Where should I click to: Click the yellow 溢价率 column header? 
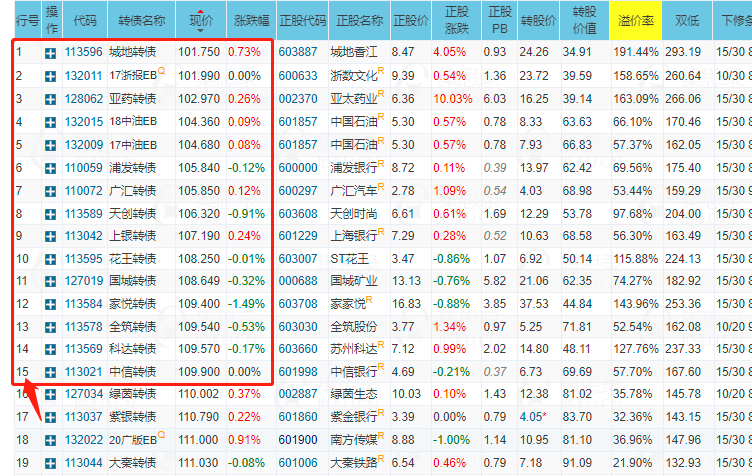[635, 21]
